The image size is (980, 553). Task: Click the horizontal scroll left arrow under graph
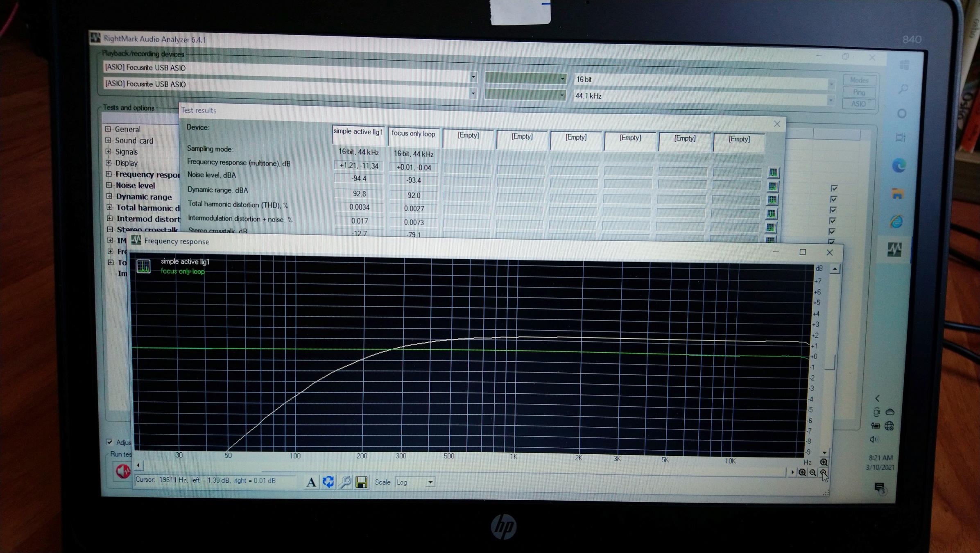[x=138, y=465]
